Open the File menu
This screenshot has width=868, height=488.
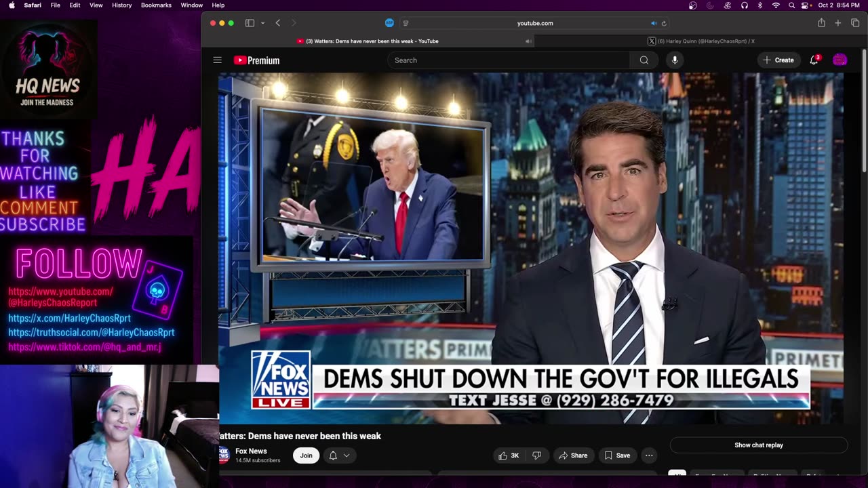click(56, 5)
